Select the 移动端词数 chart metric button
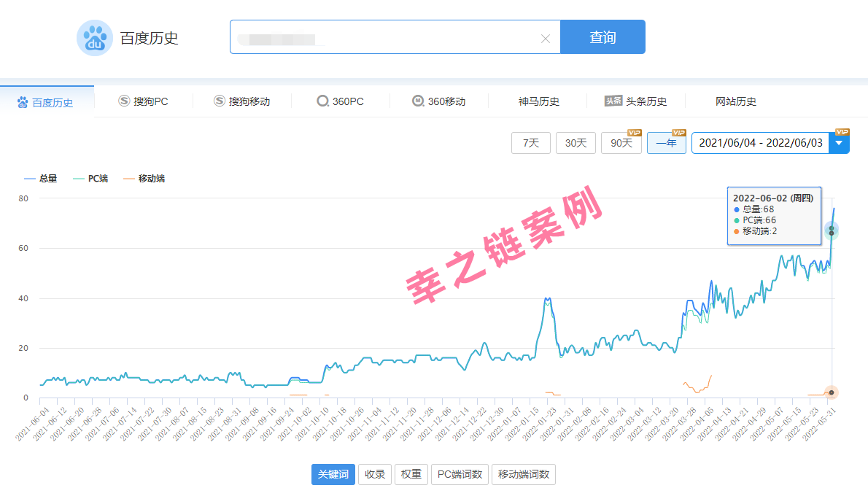The width and height of the screenshot is (868, 496). point(524,474)
